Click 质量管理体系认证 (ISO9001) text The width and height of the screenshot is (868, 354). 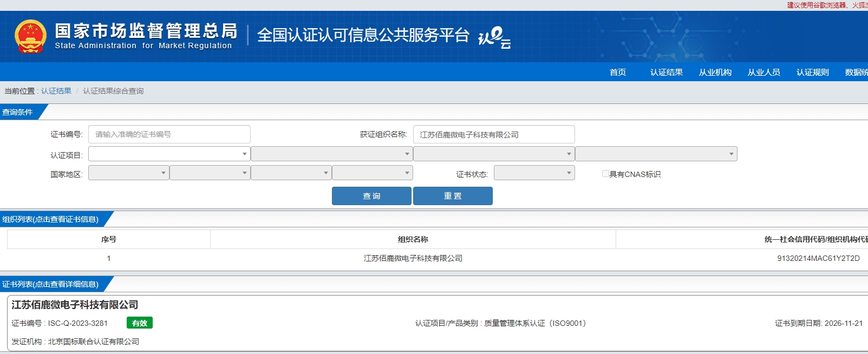tap(535, 323)
